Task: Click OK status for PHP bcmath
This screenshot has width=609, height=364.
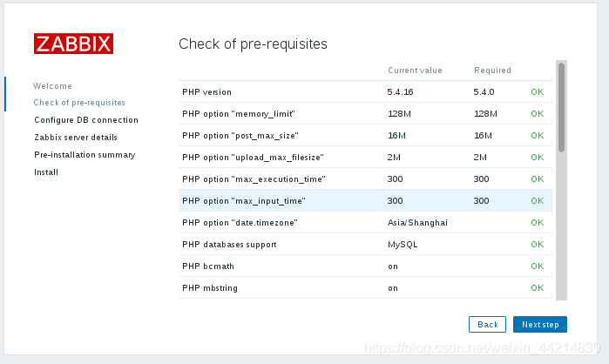Action: tap(538, 266)
